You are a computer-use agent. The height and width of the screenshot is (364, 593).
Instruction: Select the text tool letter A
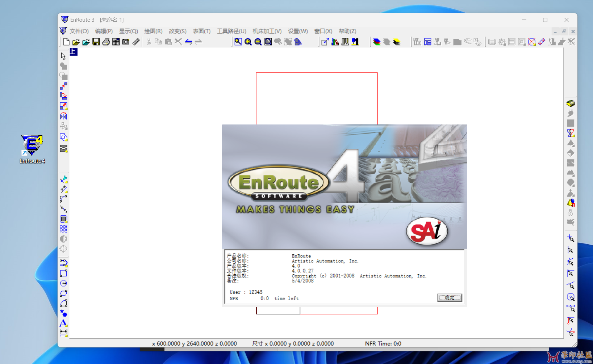coord(63,323)
